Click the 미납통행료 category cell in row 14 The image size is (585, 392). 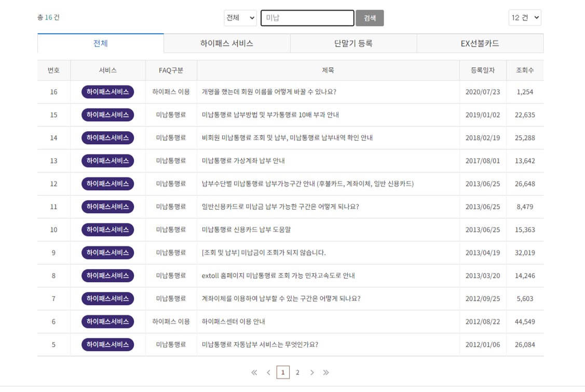click(171, 138)
